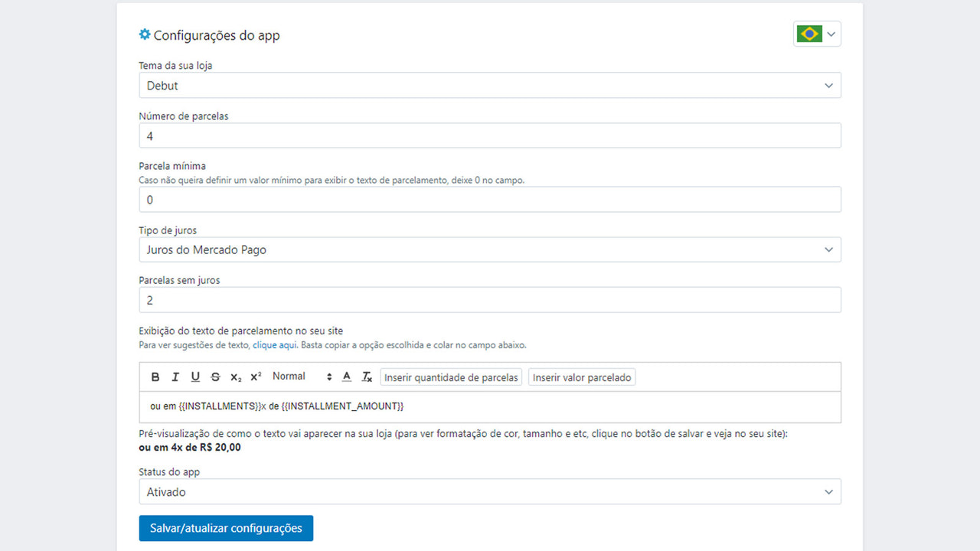
Task: Click Inserir quantidade de parcelas
Action: coord(451,377)
